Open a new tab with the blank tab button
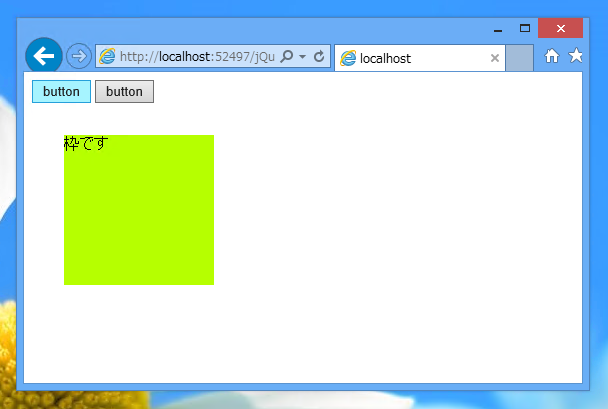Viewport: 608px width, 409px height. coord(520,58)
